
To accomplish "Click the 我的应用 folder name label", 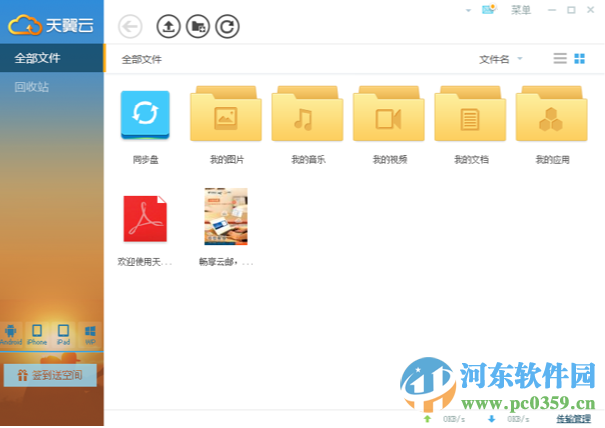I will click(553, 159).
